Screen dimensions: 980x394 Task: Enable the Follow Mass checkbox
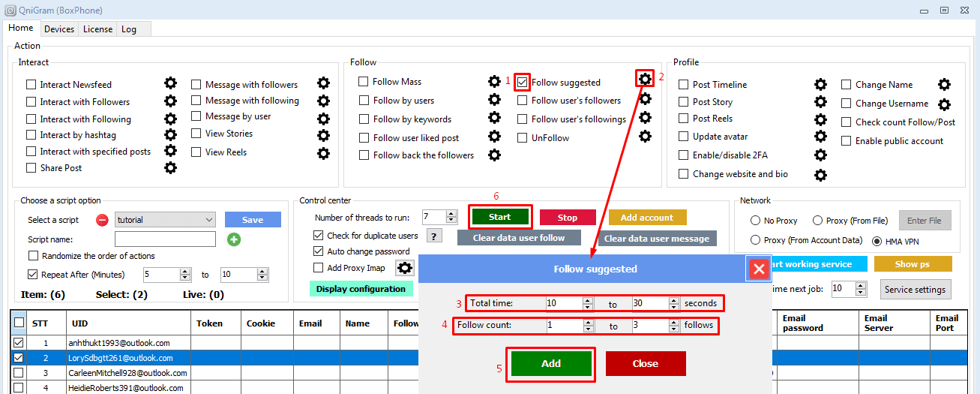[364, 82]
